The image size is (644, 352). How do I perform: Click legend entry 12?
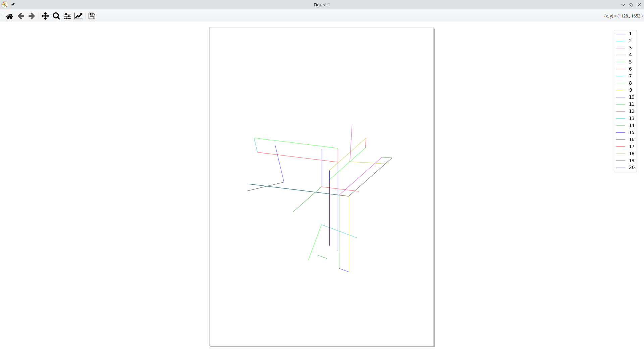(625, 111)
